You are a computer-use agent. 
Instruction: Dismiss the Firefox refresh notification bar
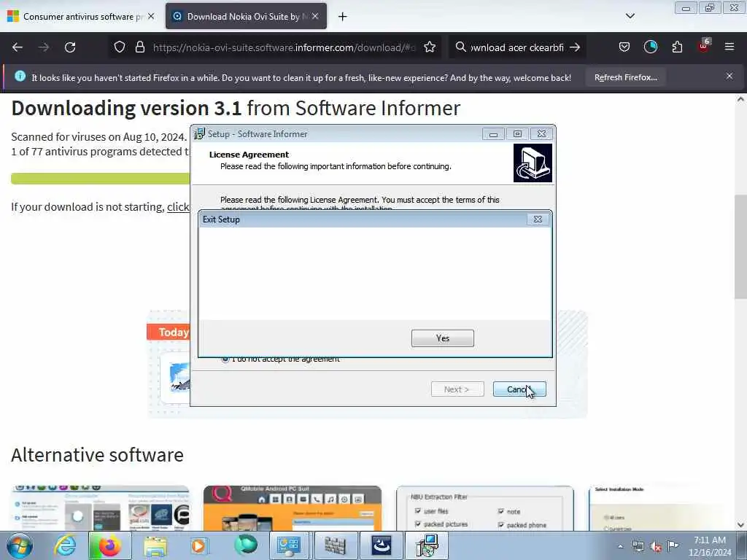pos(729,76)
